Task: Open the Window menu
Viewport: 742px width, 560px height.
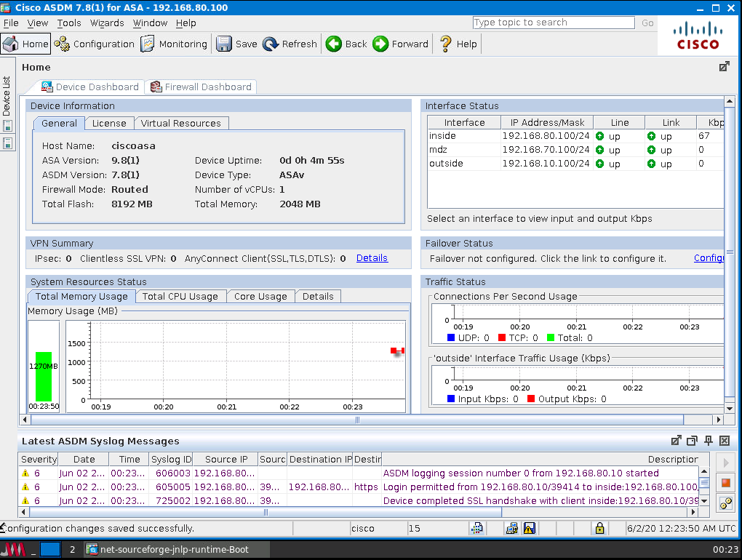Action: coord(150,23)
